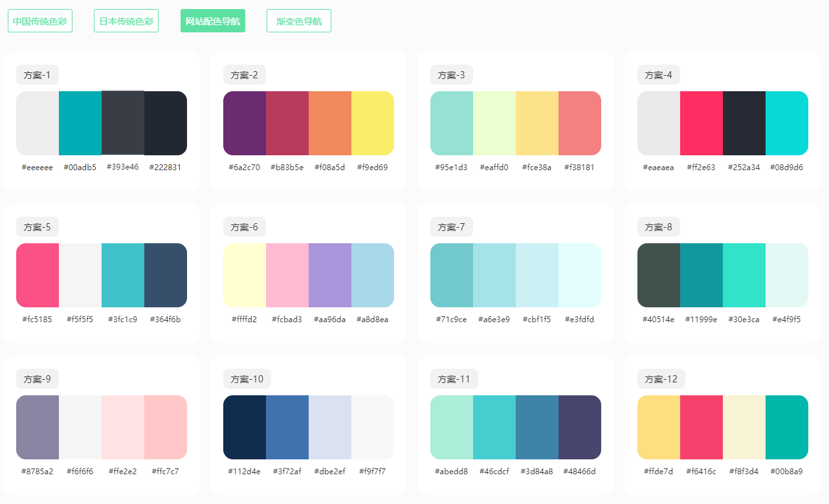This screenshot has width=829, height=504.
Task: Select the coral #f38181 swatch
Action: pos(580,123)
